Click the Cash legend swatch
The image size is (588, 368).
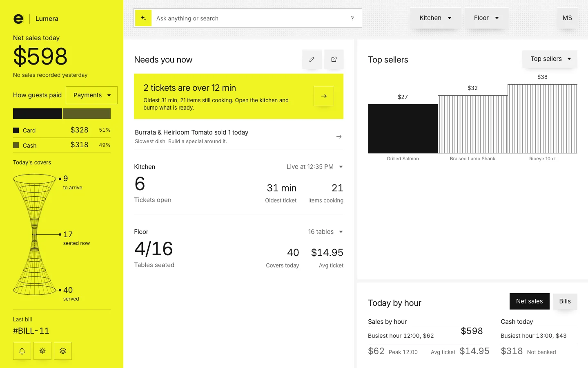(x=16, y=145)
